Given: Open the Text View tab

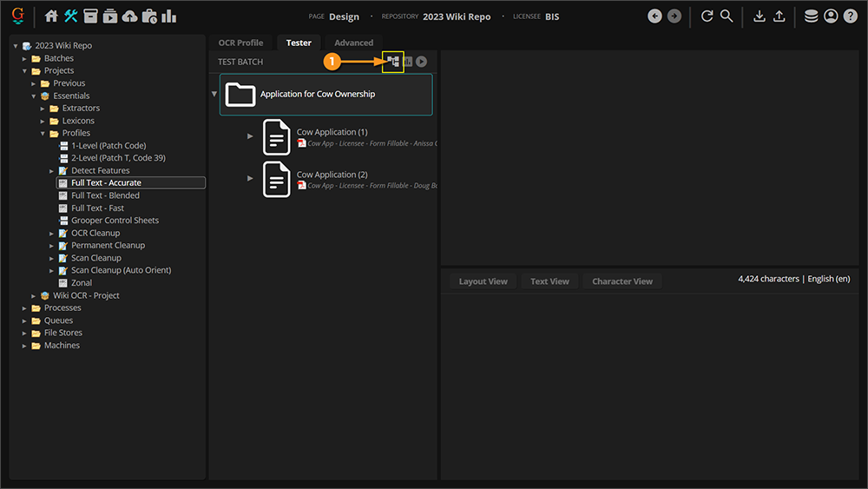Looking at the screenshot, I should [549, 281].
